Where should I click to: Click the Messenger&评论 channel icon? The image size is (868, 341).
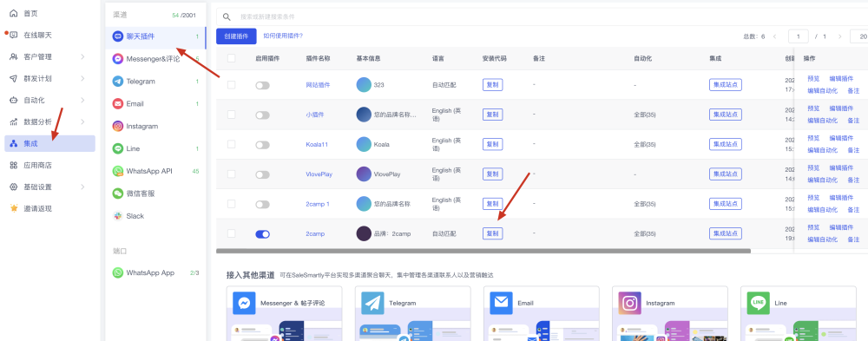(x=117, y=59)
